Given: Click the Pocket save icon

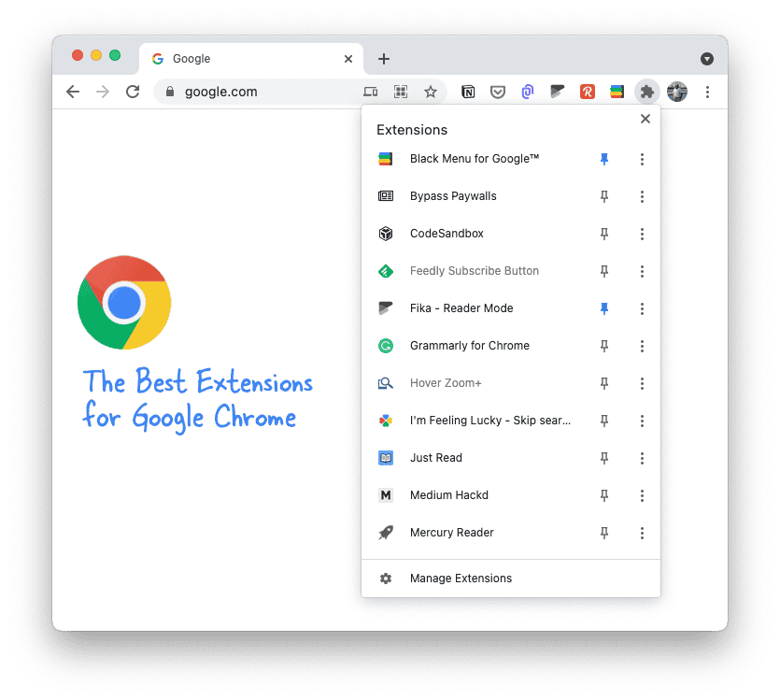Looking at the screenshot, I should [498, 92].
